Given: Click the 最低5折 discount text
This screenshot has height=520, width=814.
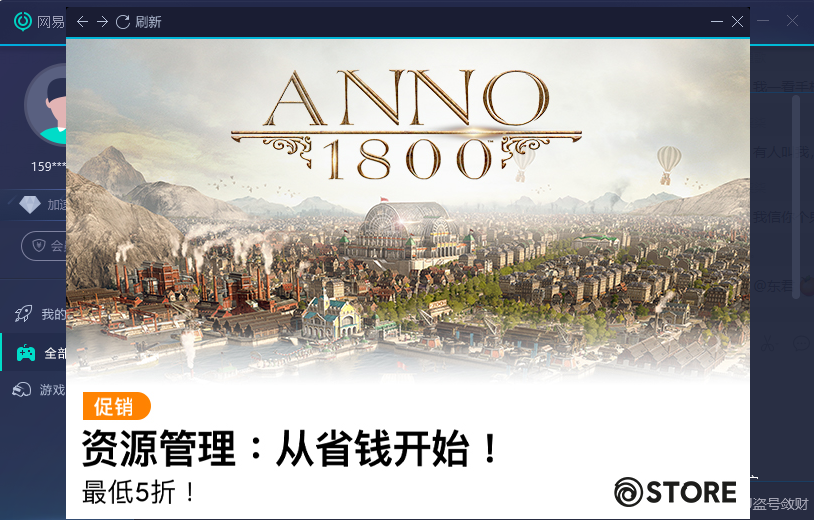Looking at the screenshot, I should (x=139, y=492).
